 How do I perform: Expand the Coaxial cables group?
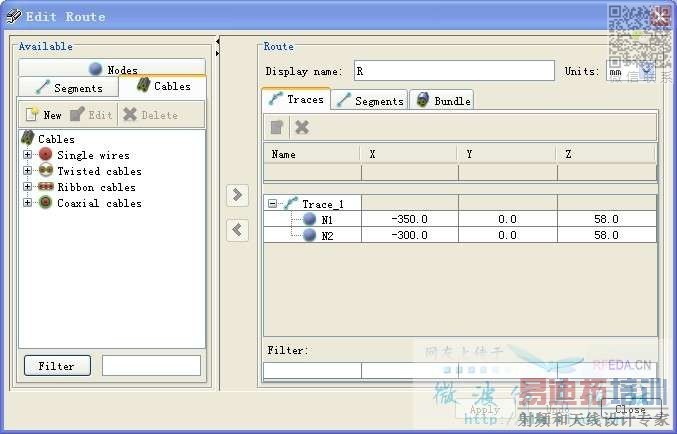[x=28, y=203]
